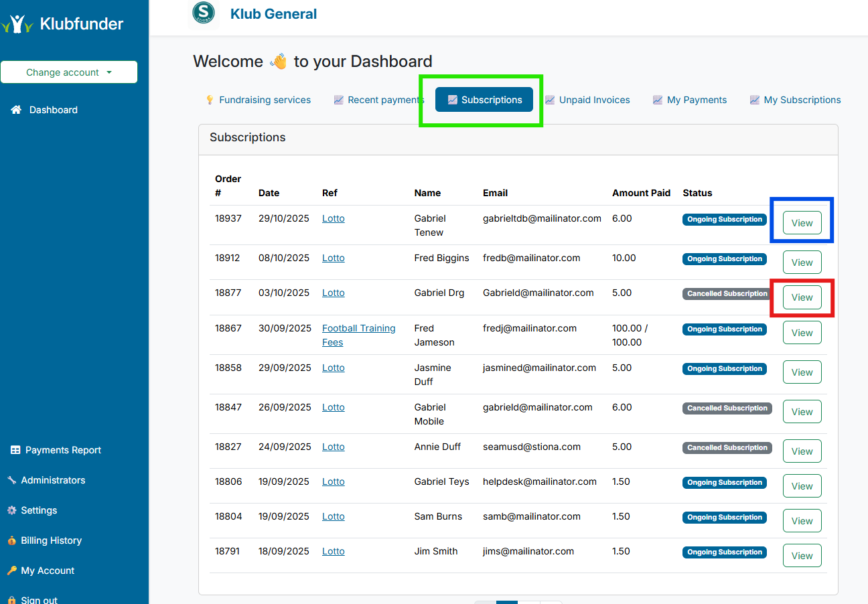The height and width of the screenshot is (604, 868).
Task: Click the Administrators wrench icon
Action: (x=11, y=480)
